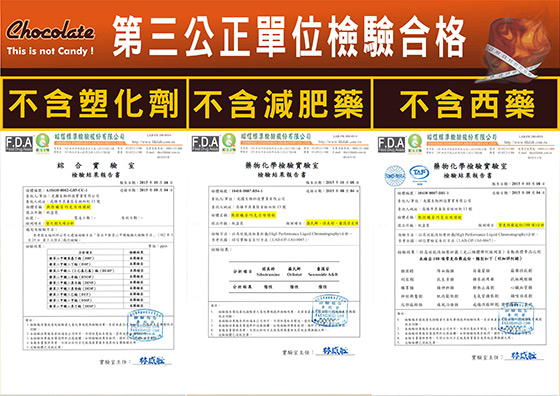Click the green magnifier logo on middle report

229,144
